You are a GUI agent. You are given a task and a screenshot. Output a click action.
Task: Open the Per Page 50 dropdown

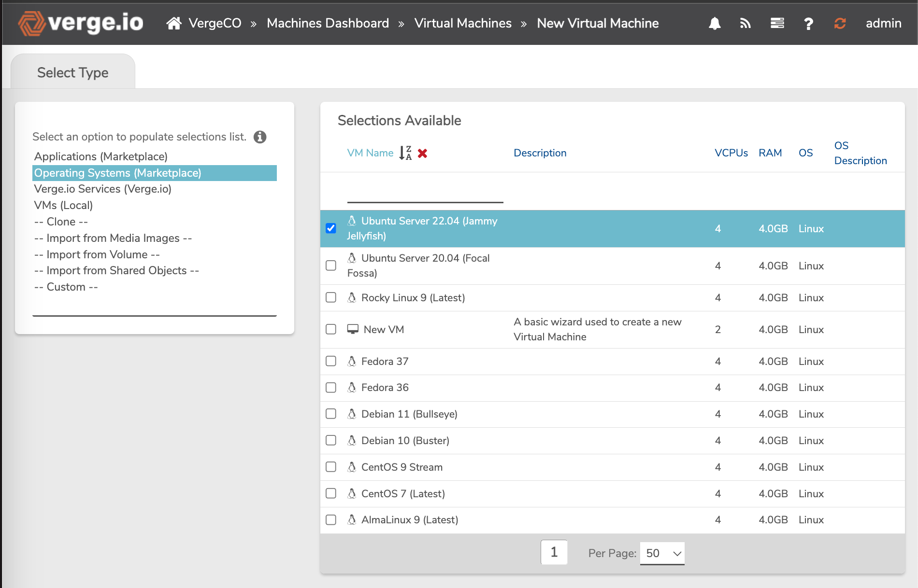click(662, 553)
